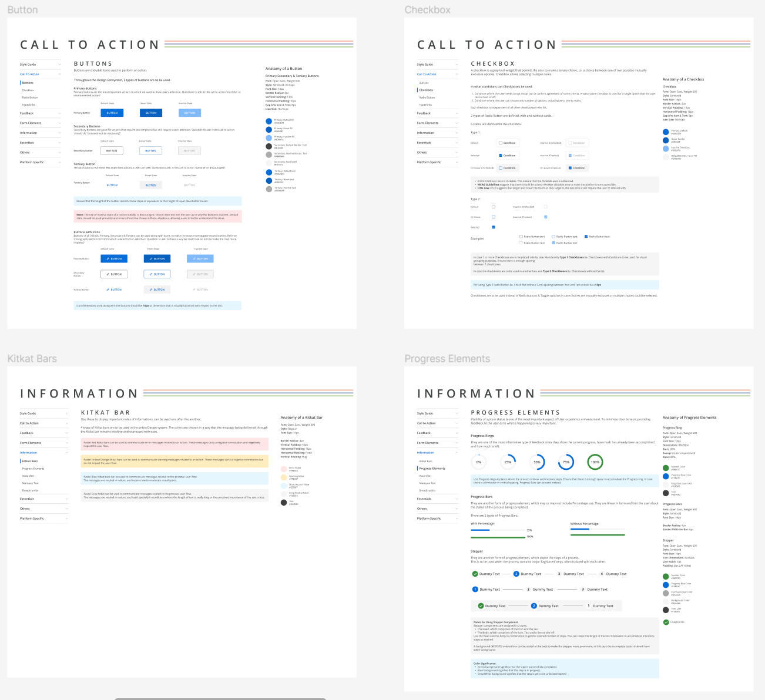The width and height of the screenshot is (765, 700).
Task: Click the 0% progress ring
Action: pyautogui.click(x=479, y=462)
